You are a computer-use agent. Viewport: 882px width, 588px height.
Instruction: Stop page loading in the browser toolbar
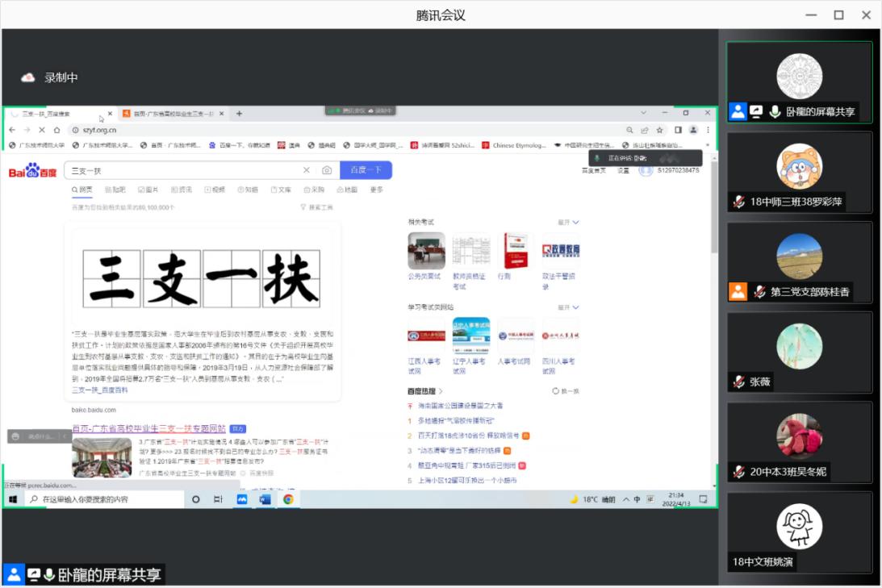click(41, 130)
